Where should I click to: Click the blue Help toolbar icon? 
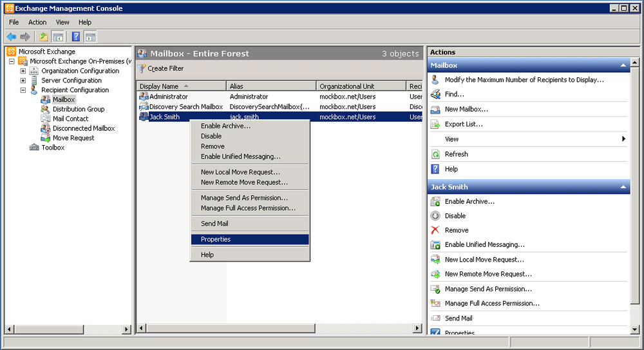point(76,37)
